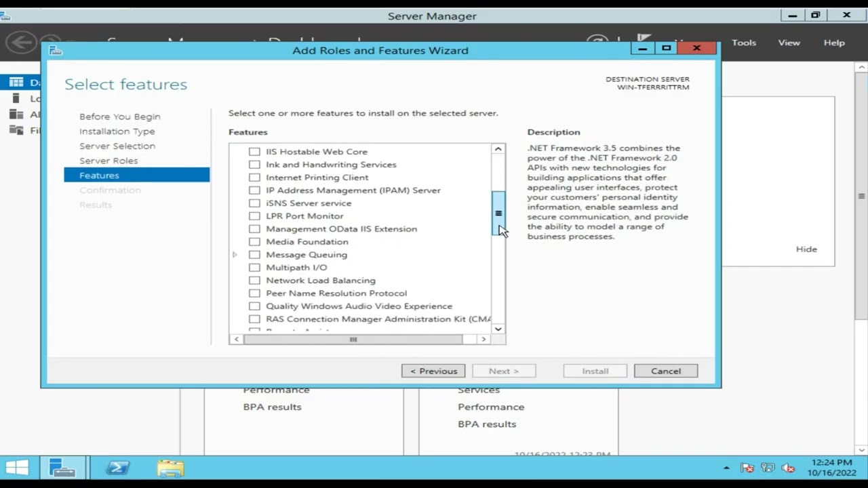Open File Explorer folder icon in taskbar
868x488 pixels.
click(x=170, y=468)
